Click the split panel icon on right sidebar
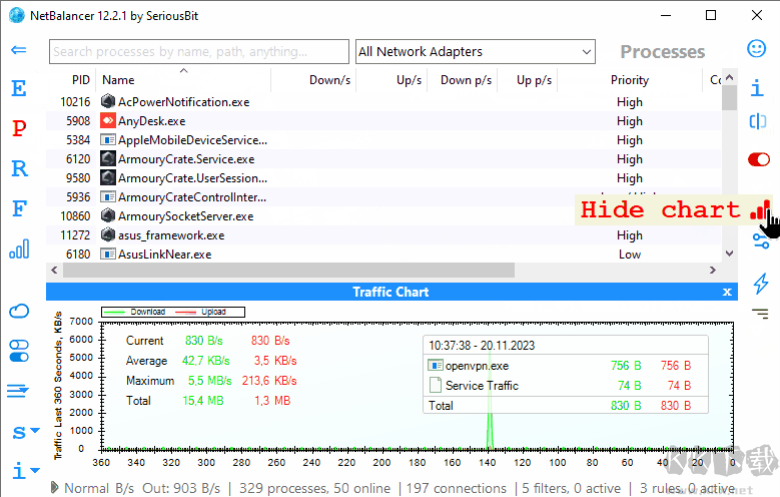780x497 pixels. [x=758, y=121]
